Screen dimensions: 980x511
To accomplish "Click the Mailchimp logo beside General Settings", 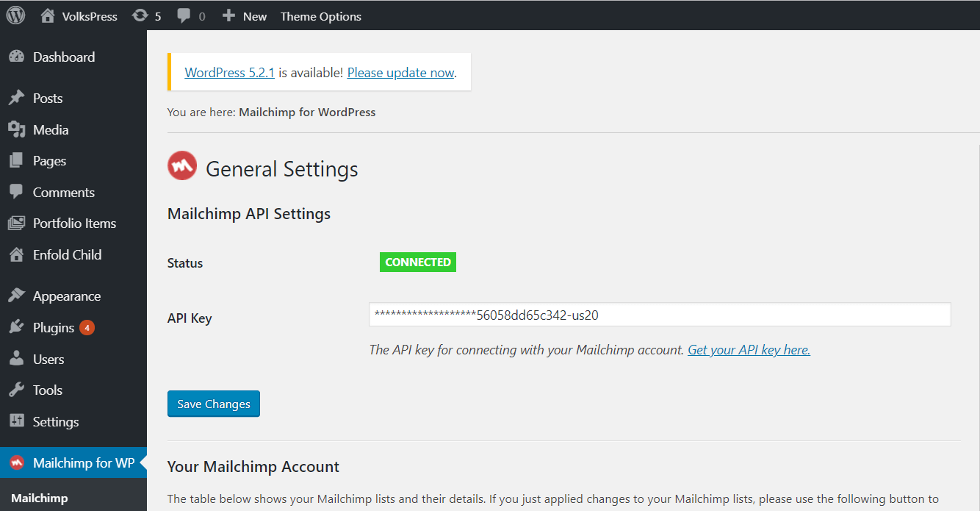I will pos(181,165).
